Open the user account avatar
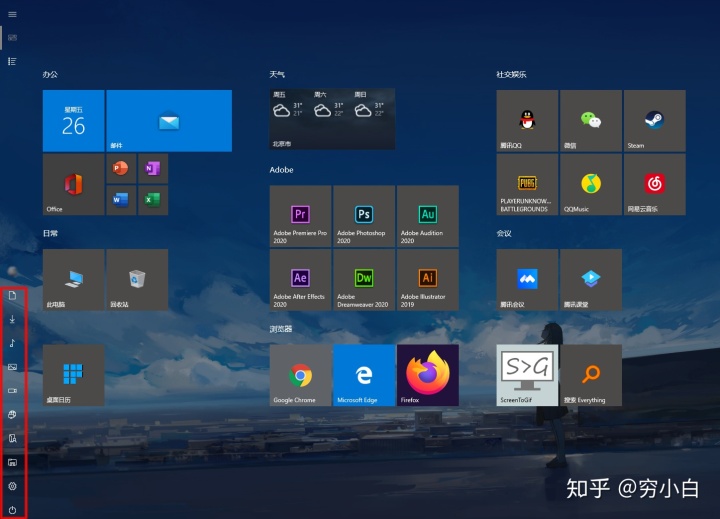This screenshot has width=720, height=519. [12, 271]
